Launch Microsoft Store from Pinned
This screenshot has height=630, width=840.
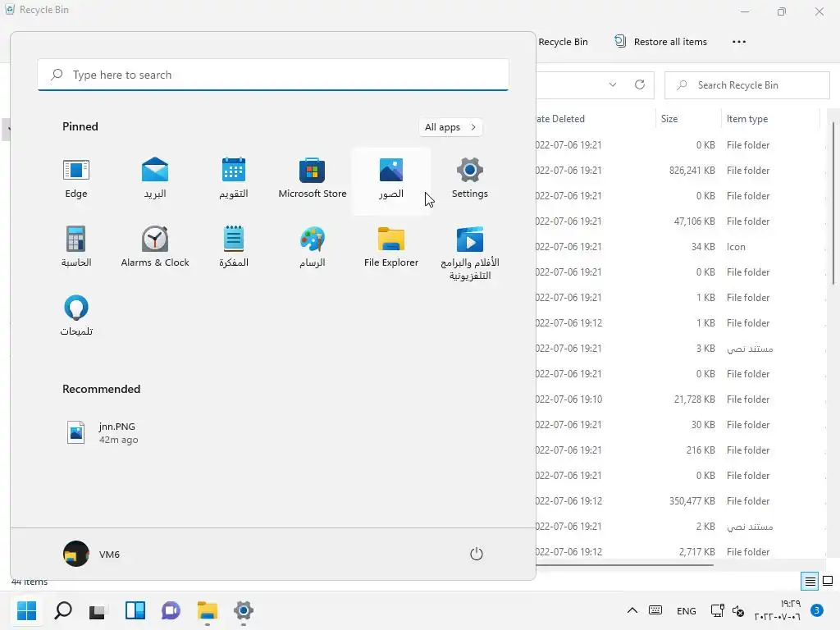(x=313, y=180)
